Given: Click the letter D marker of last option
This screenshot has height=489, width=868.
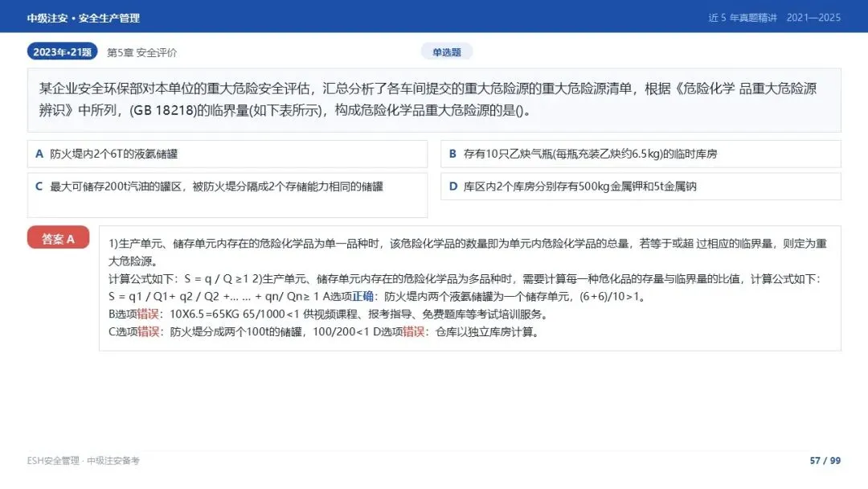Looking at the screenshot, I should [x=452, y=187].
